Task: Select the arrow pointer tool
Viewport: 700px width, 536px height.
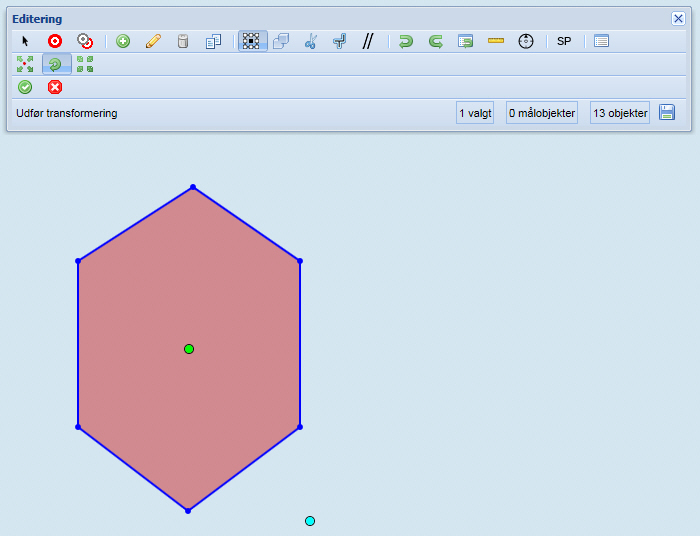Action: tap(25, 42)
